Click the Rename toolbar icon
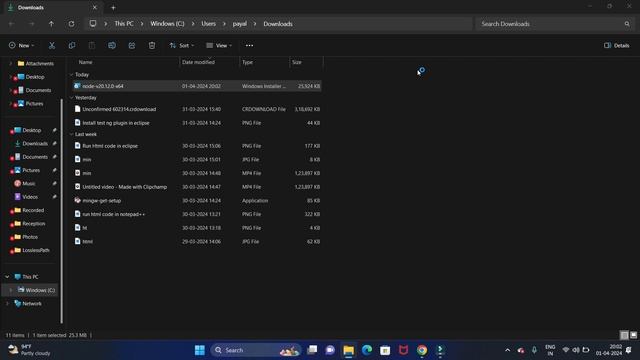 [x=112, y=45]
